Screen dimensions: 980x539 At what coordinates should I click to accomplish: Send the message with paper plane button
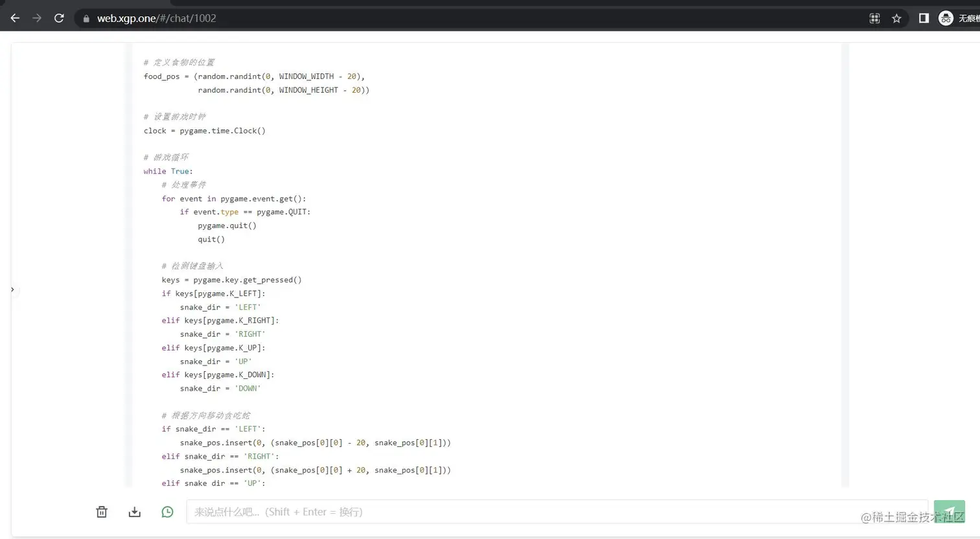950,512
